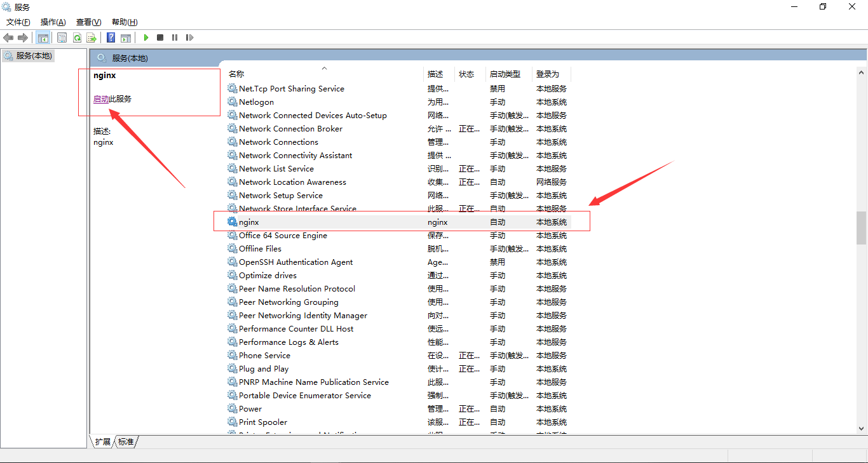Viewport: 868px width, 463px height.
Task: Open the Properties toolbar icon
Action: point(62,37)
